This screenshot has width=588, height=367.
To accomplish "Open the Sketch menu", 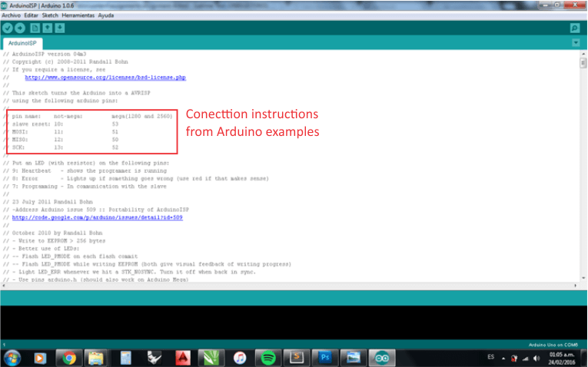I will click(50, 15).
